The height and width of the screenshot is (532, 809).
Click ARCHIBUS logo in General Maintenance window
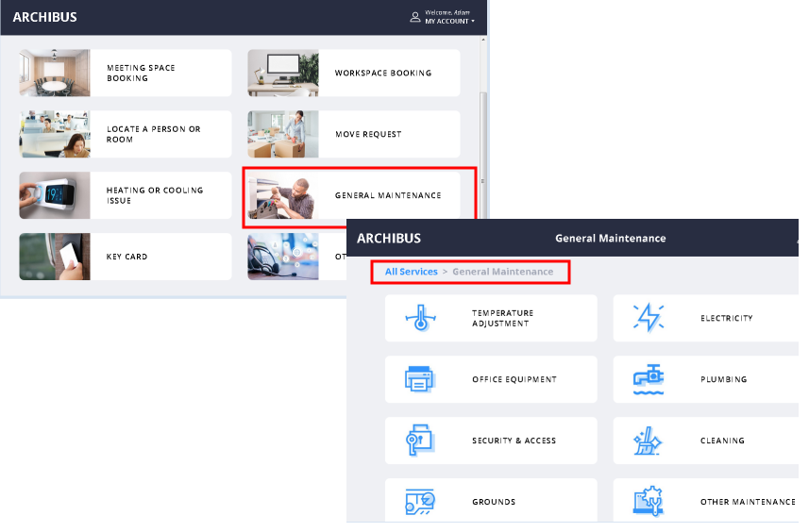tap(389, 238)
